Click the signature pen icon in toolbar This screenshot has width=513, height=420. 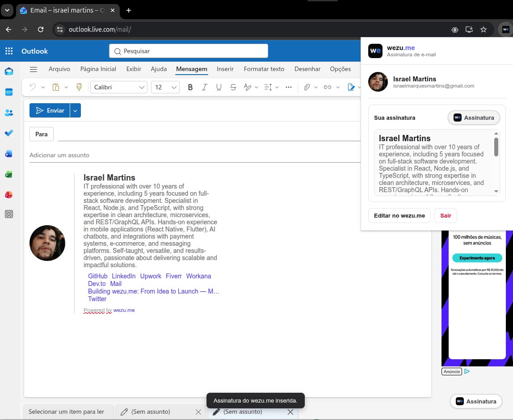351,87
